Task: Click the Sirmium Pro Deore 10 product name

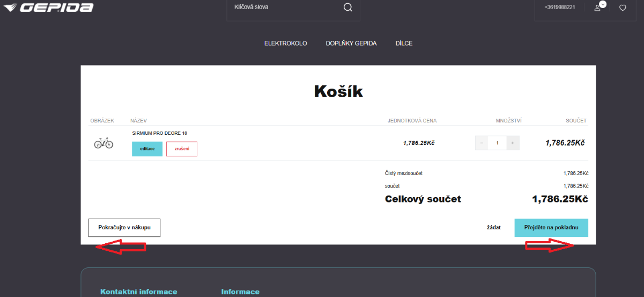Action: click(x=159, y=133)
